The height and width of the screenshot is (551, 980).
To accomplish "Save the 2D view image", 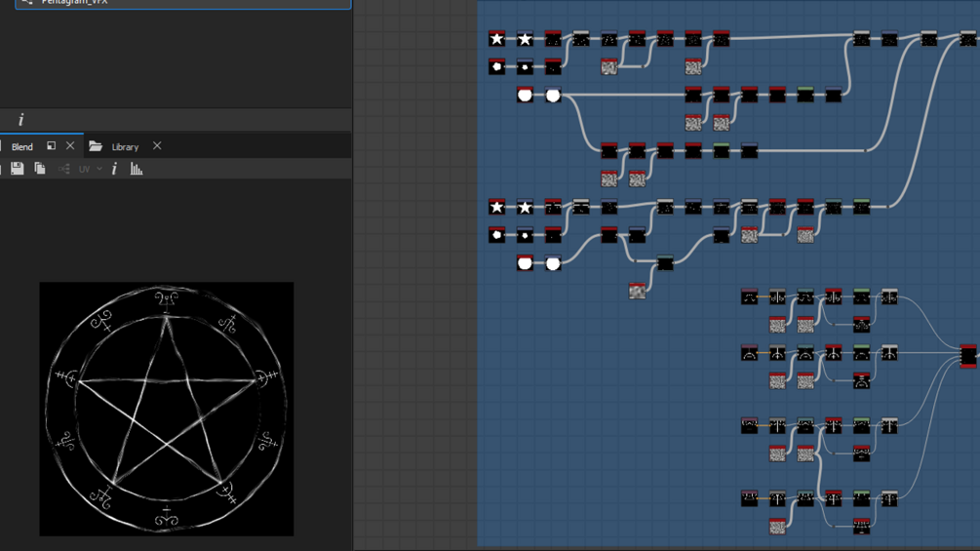I will point(17,169).
